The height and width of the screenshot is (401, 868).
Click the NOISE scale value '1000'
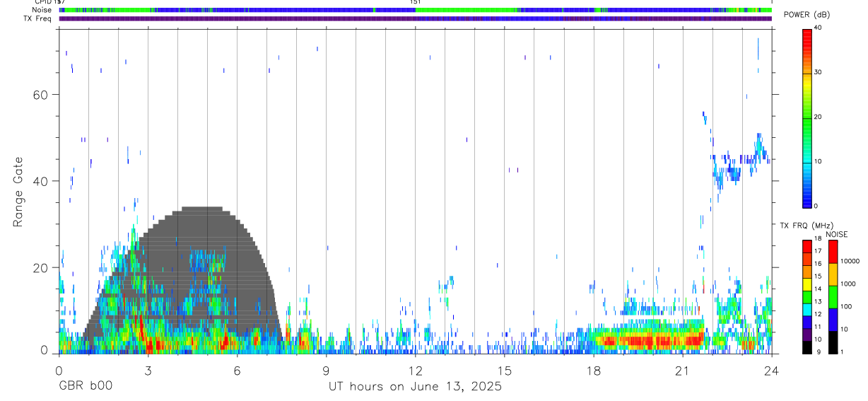click(848, 284)
